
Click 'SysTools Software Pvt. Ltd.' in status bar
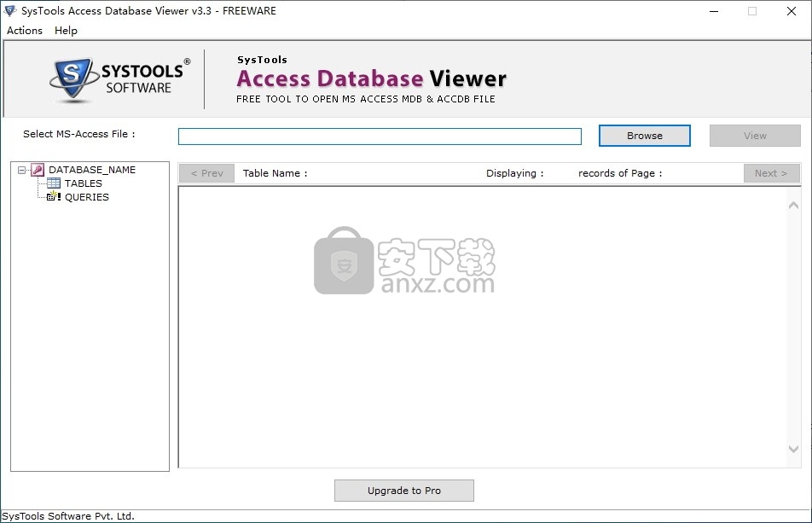pyautogui.click(x=68, y=516)
